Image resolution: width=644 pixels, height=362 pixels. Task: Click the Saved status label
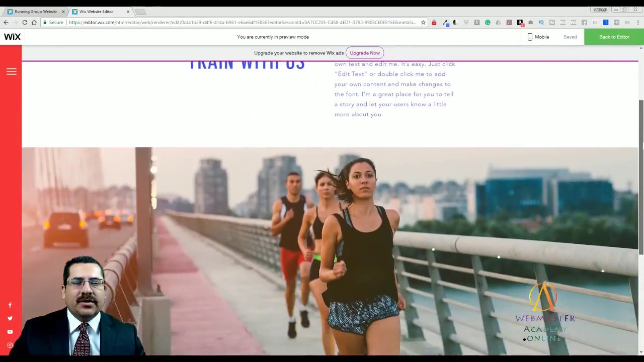click(x=570, y=37)
